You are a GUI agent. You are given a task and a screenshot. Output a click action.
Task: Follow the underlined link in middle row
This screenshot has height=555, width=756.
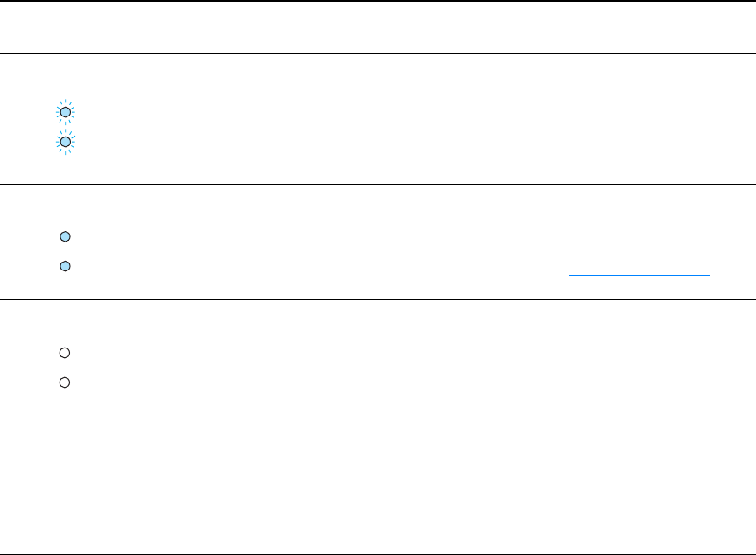pyautogui.click(x=639, y=273)
